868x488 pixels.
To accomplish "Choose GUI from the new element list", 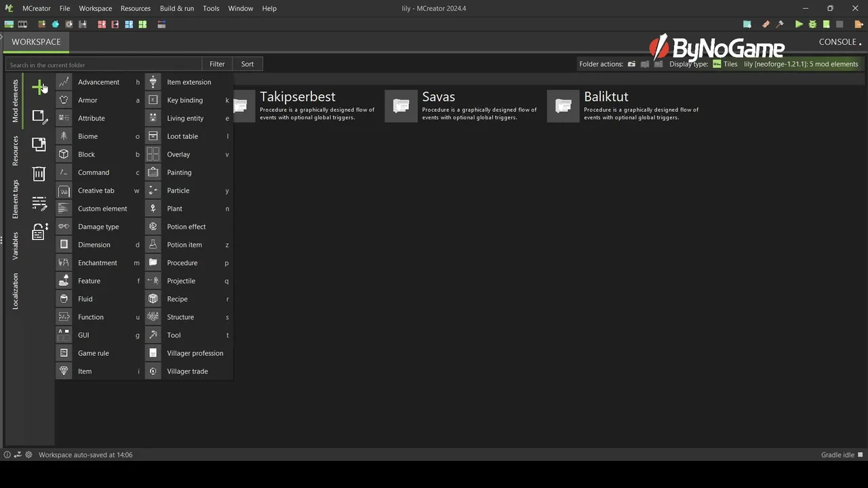I will pyautogui.click(x=100, y=335).
